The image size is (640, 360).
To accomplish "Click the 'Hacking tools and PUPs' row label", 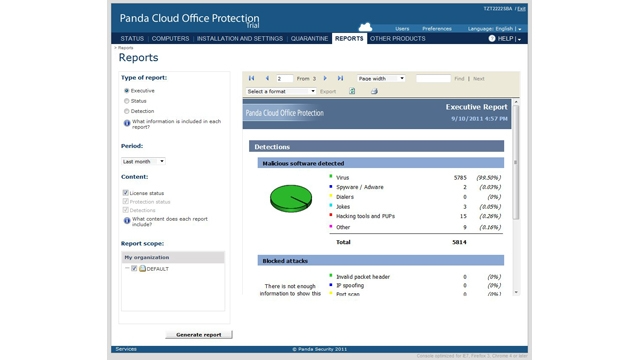I will 365,216.
